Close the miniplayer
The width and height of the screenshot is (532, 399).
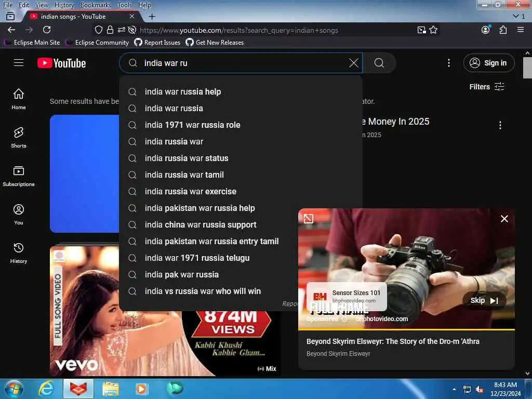504,219
